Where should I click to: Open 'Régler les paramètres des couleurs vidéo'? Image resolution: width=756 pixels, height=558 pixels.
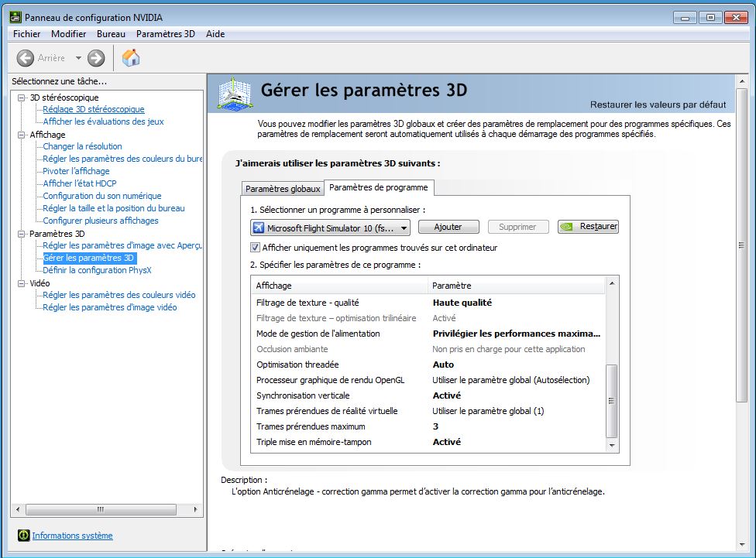tap(119, 295)
